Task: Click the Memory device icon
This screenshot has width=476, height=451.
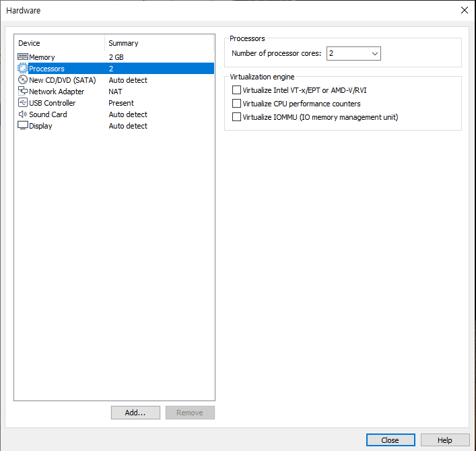Action: pos(22,57)
